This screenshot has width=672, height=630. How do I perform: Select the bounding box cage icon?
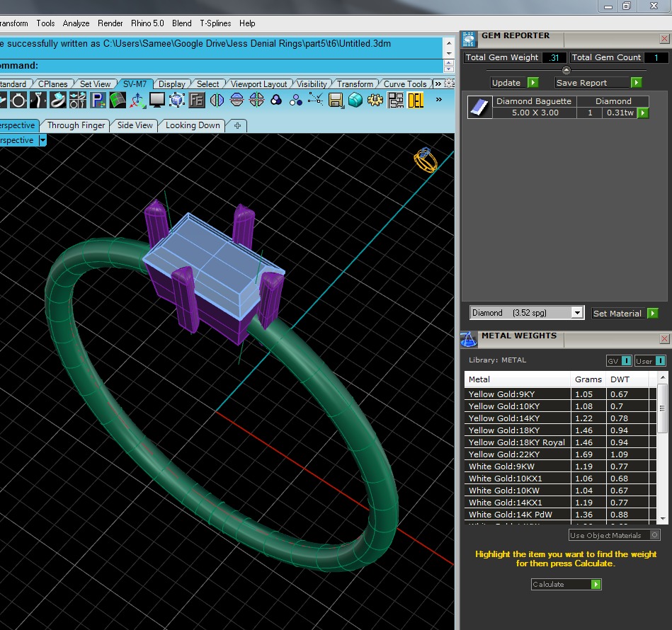click(x=177, y=101)
